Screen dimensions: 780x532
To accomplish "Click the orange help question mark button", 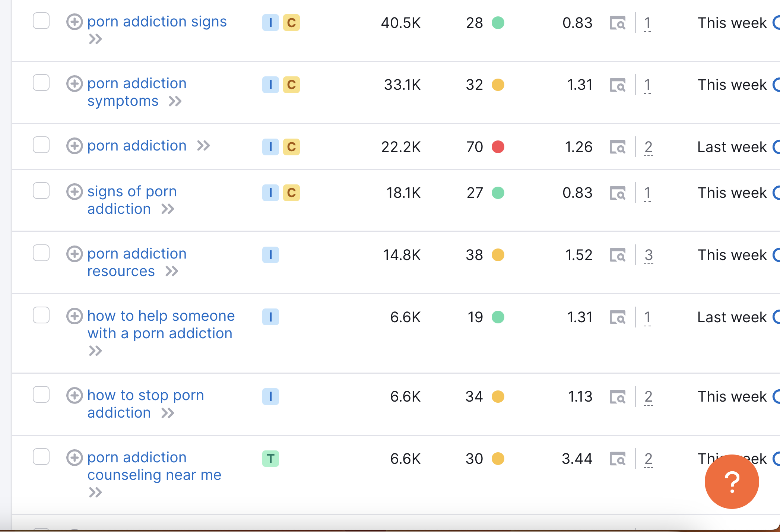I will tap(732, 481).
